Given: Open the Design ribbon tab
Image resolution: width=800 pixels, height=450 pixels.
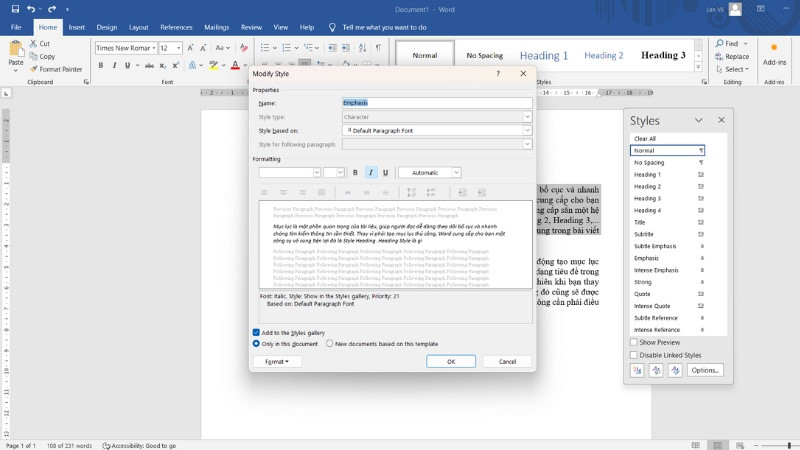Looking at the screenshot, I should click(106, 27).
